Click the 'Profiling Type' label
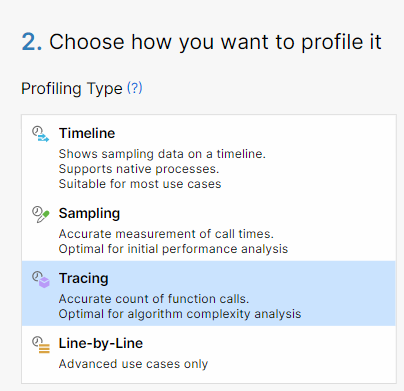404x391 pixels. click(x=72, y=89)
